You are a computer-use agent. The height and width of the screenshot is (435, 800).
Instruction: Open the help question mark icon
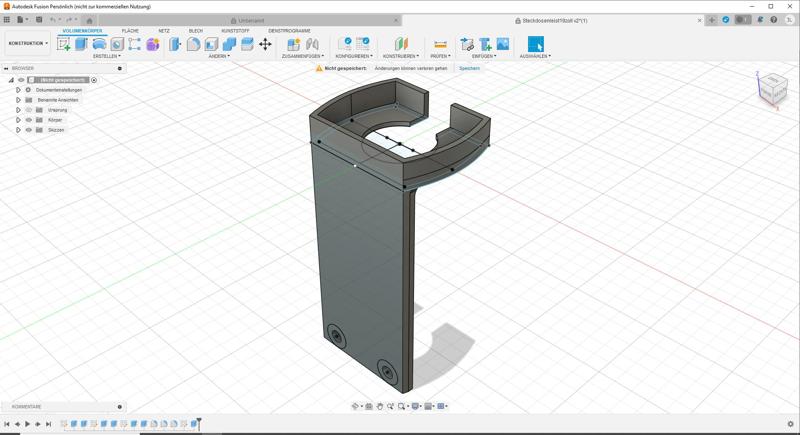click(773, 20)
